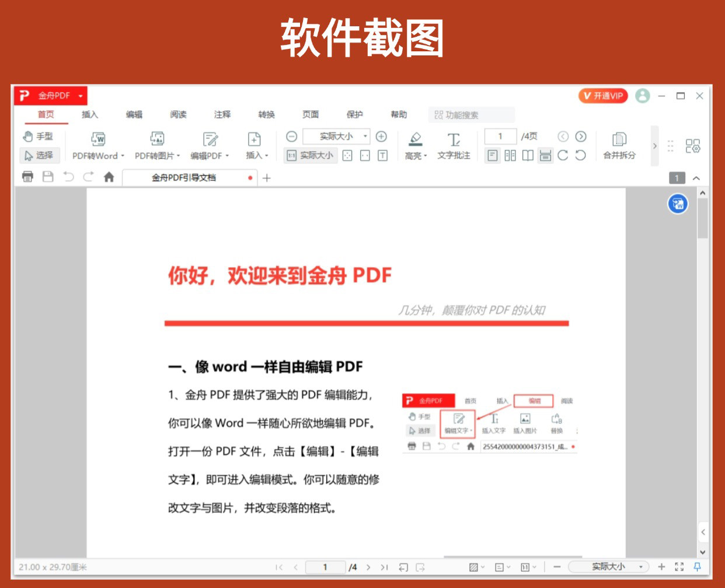This screenshot has height=588, width=725.
Task: Rotate page clockwise icon
Action: (x=563, y=155)
